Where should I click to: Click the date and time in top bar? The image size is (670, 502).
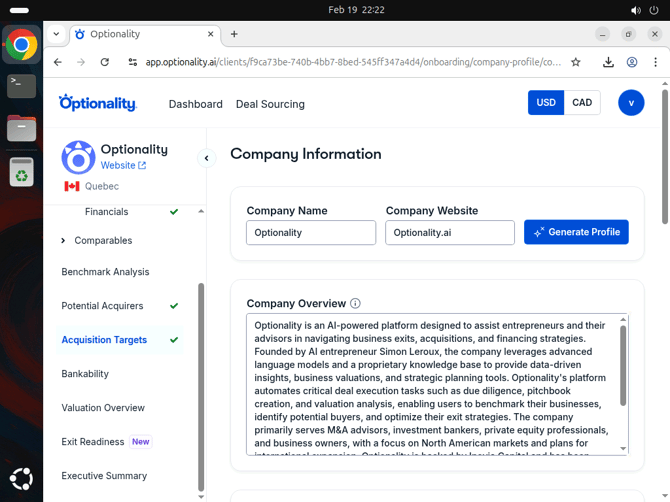pyautogui.click(x=356, y=10)
